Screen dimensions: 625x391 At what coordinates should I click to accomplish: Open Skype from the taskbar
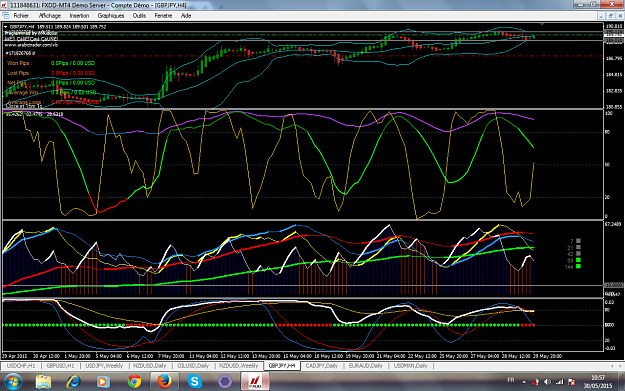195,381
